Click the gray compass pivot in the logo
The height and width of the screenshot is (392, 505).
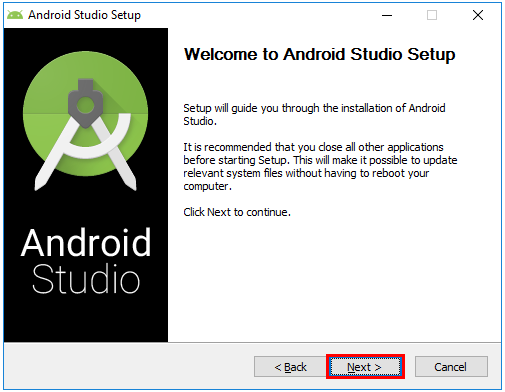[x=85, y=103]
